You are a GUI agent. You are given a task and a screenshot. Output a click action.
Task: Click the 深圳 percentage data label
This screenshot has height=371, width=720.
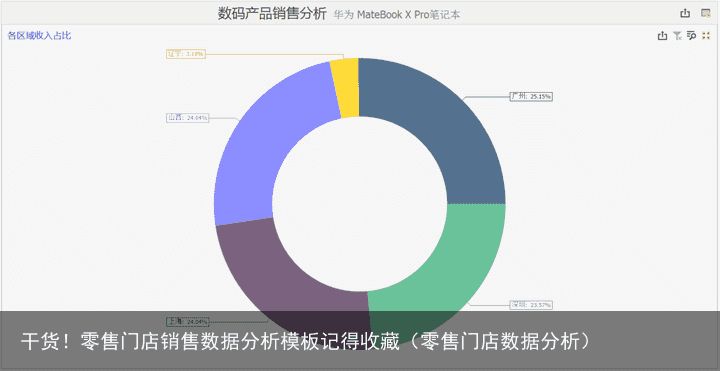pos(531,305)
